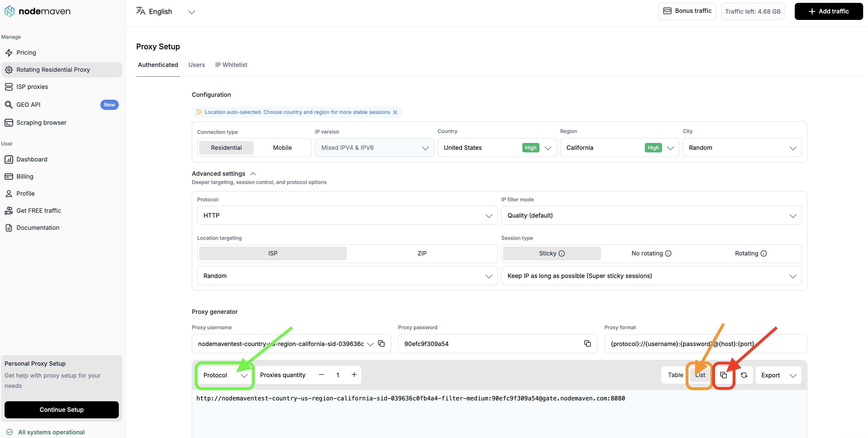The width and height of the screenshot is (868, 438).
Task: Open the generator Protocol dropdown
Action: pos(225,375)
